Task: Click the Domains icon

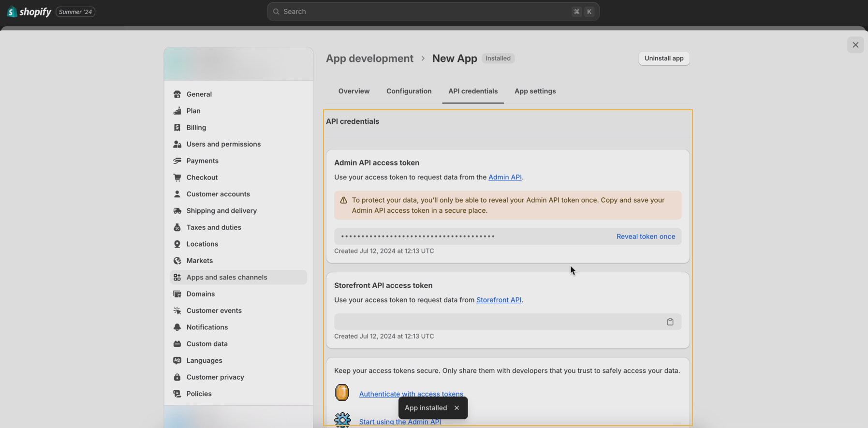Action: pos(177,294)
